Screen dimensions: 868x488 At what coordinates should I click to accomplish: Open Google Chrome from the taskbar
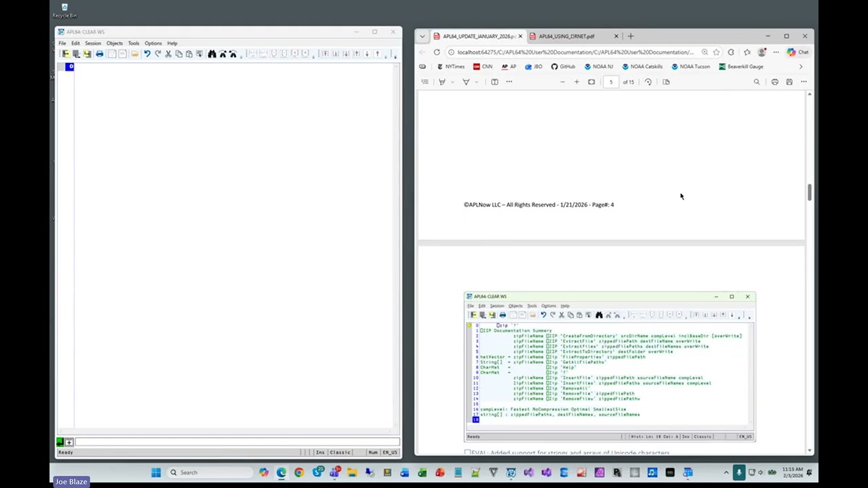[x=298, y=472]
